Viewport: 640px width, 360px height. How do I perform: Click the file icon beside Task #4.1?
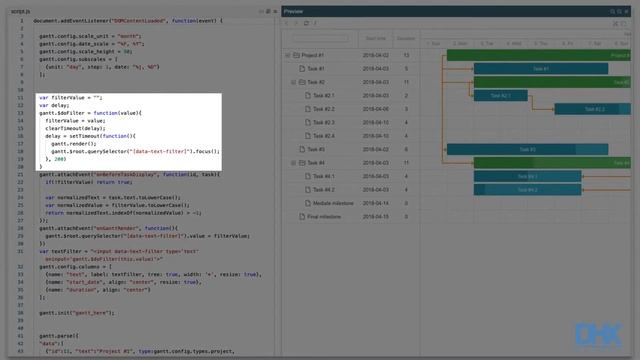click(x=308, y=176)
